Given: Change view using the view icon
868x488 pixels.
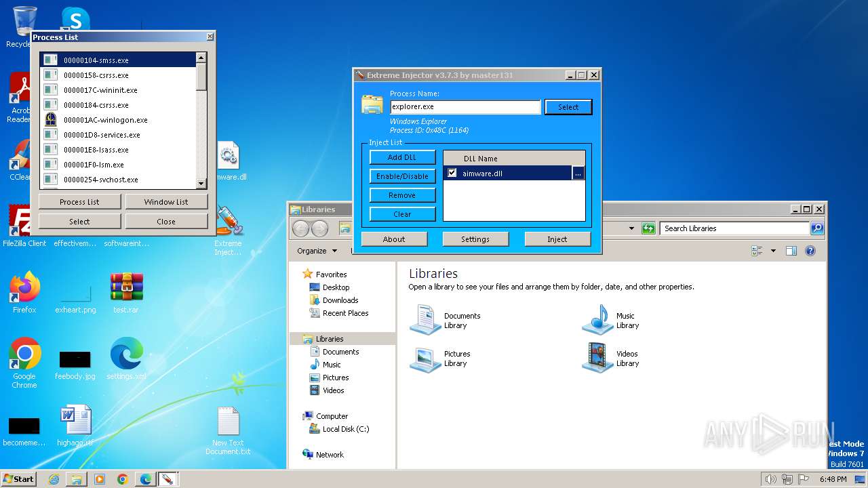Looking at the screenshot, I should point(757,251).
